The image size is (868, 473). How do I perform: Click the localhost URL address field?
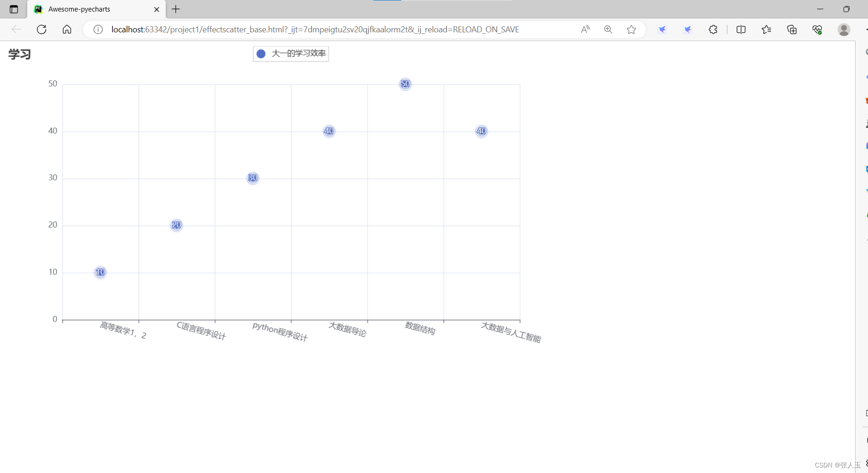pos(315,30)
